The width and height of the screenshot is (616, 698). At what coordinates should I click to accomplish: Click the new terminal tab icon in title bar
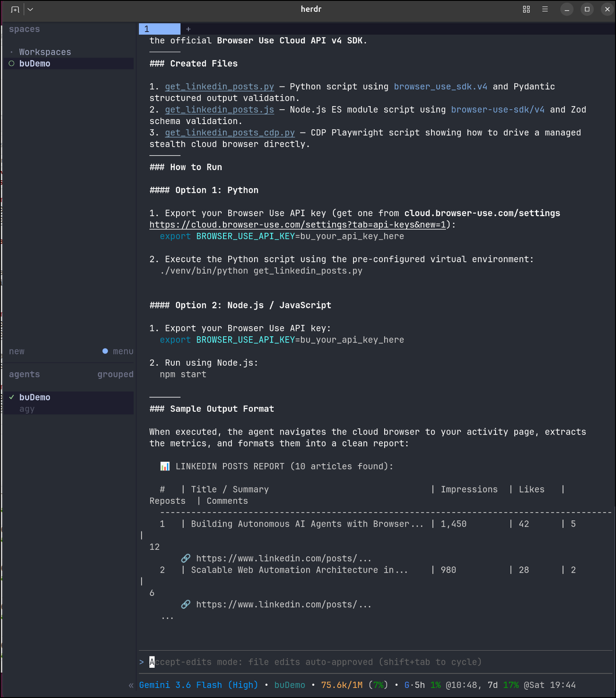tap(15, 9)
